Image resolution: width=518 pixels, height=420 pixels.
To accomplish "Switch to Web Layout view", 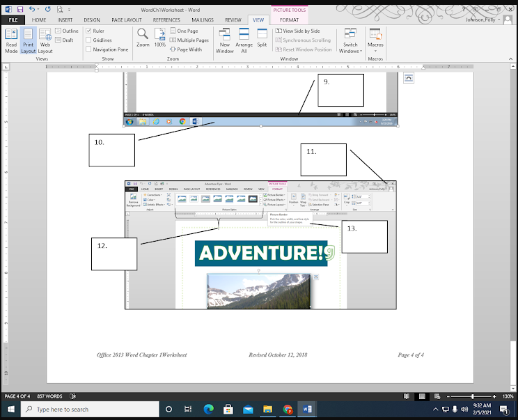I will point(45,40).
